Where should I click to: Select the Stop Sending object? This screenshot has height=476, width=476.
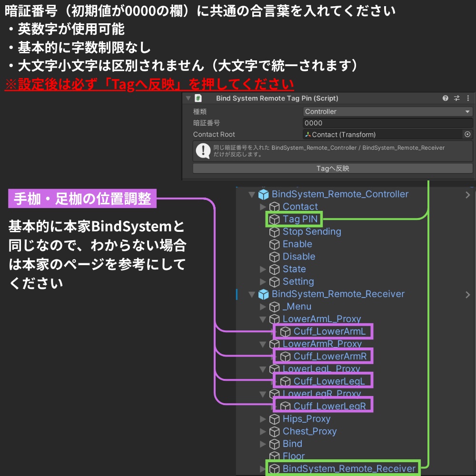pyautogui.click(x=312, y=232)
